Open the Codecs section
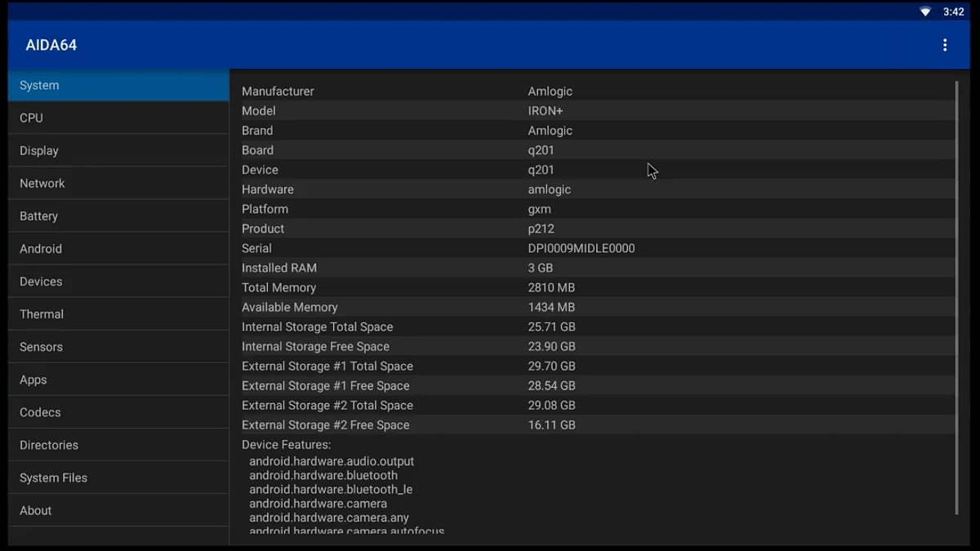Screen dimensions: 980x551 tap(118, 412)
